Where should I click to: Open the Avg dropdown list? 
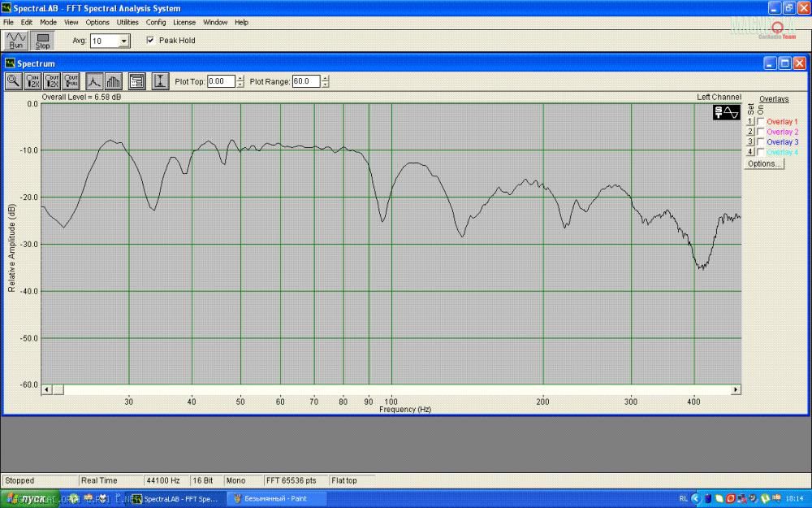pos(124,41)
